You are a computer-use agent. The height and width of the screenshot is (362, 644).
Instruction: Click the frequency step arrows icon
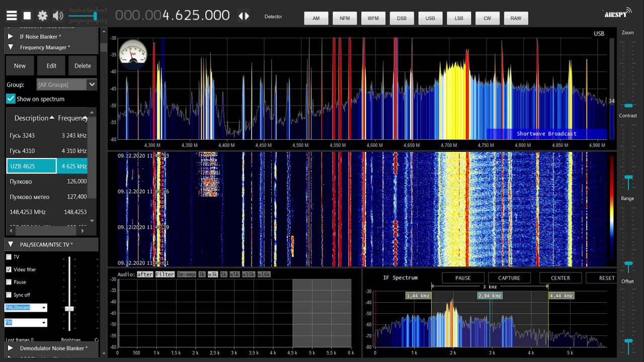pyautogui.click(x=244, y=16)
